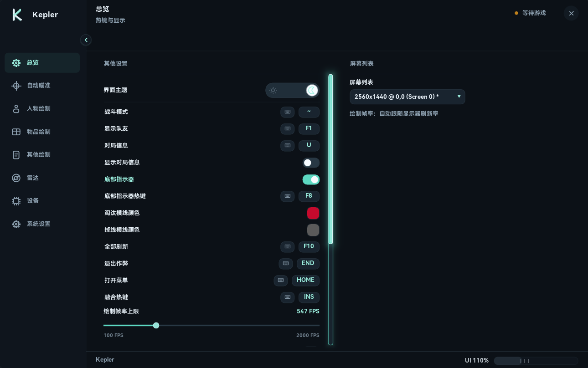This screenshot has height=368, width=588.
Task: Change the 对局信息 hotkey U button
Action: point(309,145)
